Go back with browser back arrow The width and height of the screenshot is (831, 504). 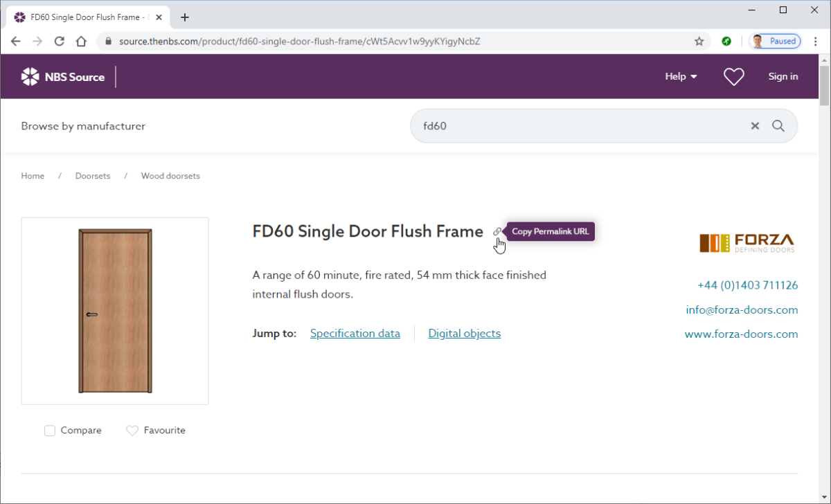16,42
